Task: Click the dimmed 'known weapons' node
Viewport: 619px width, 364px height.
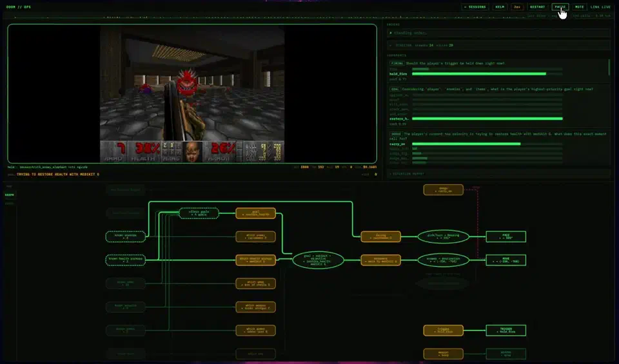Action: 125,307
